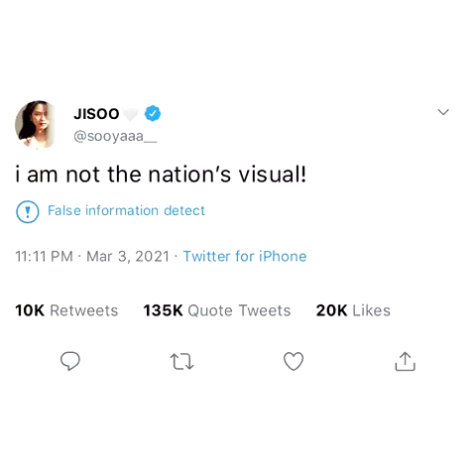This screenshot has width=476, height=476.
Task: Open the share upload icon
Action: pyautogui.click(x=405, y=361)
